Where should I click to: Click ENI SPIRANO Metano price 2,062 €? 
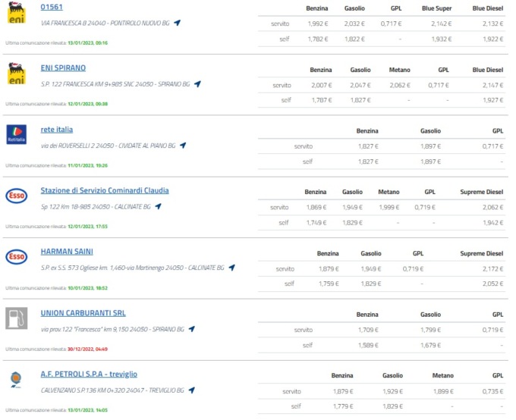coord(400,85)
